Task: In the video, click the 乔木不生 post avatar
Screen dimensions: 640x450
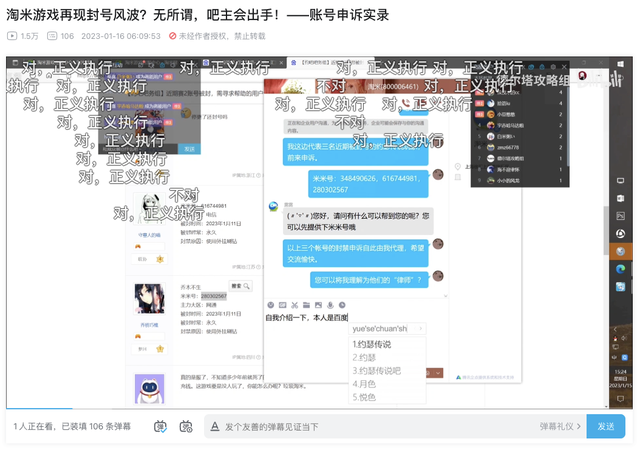Action: pos(150,299)
